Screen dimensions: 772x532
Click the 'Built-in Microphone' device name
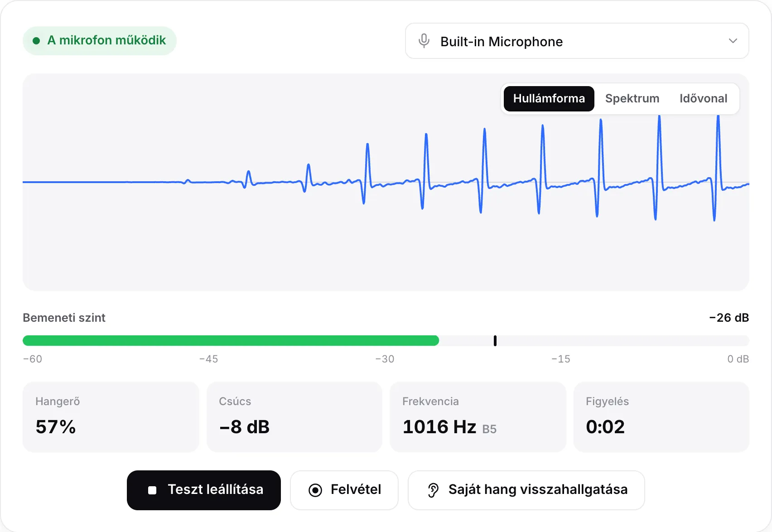click(502, 42)
